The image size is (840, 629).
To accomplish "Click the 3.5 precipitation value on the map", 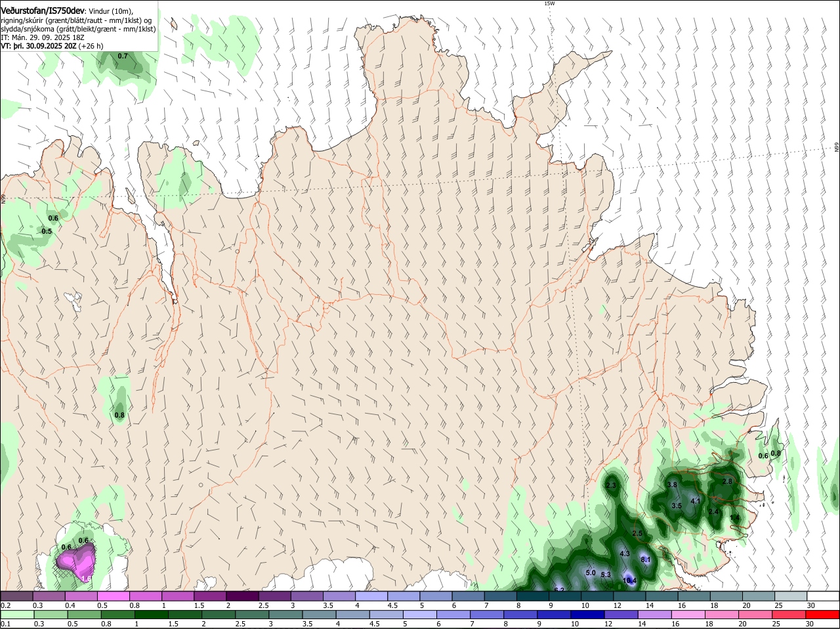I will coord(677,506).
